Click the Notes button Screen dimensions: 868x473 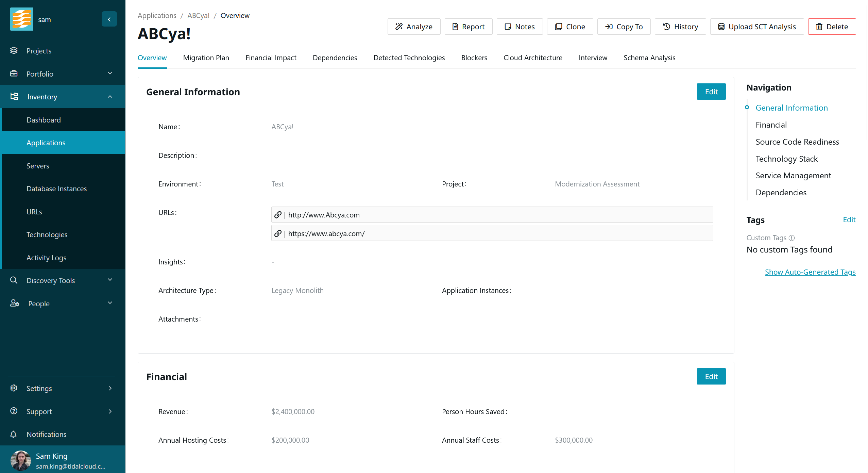point(520,27)
